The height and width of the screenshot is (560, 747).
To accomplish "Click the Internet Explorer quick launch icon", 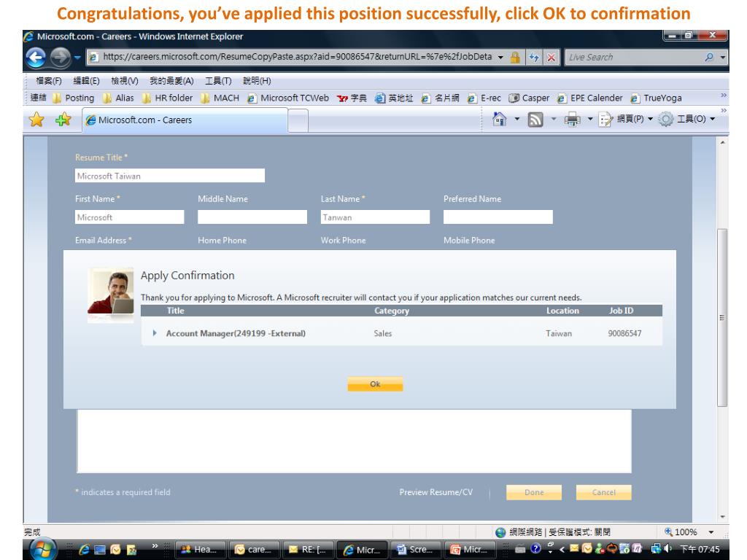I will [85, 550].
